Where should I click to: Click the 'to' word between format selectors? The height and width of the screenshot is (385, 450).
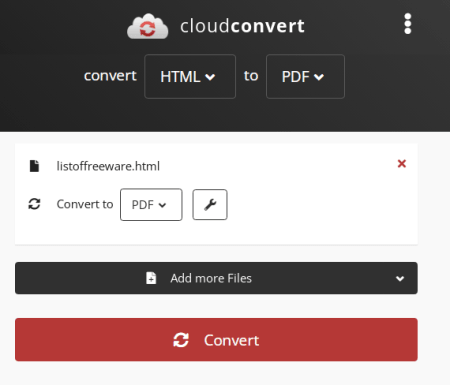tap(251, 76)
